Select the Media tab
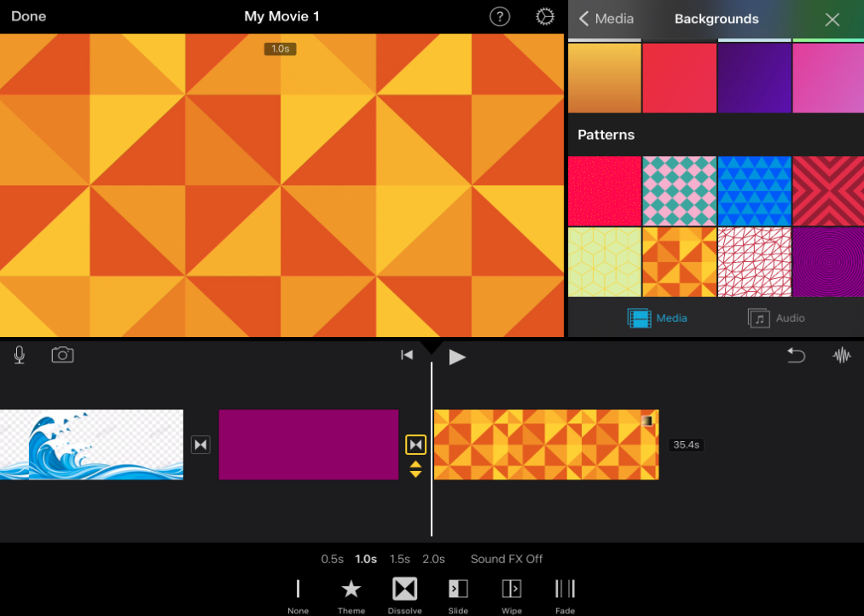The width and height of the screenshot is (864, 616). pyautogui.click(x=657, y=318)
